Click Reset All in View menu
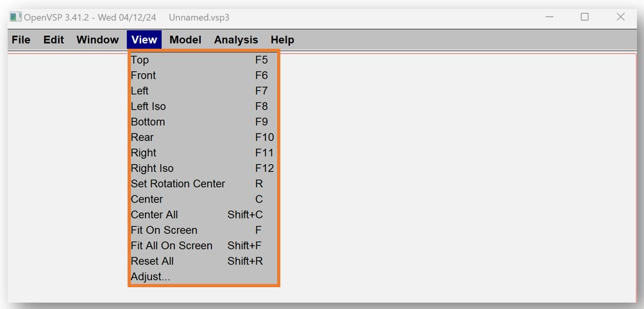Screen dimensions: 644x309 click(152, 261)
